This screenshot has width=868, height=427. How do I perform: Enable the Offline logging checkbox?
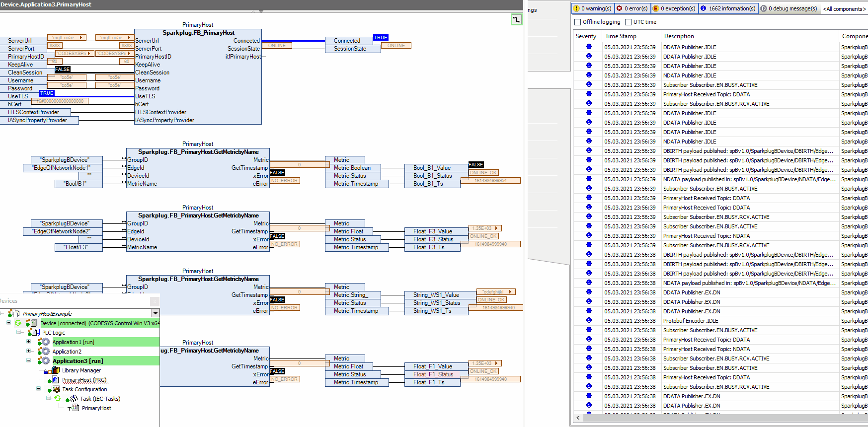click(x=577, y=22)
